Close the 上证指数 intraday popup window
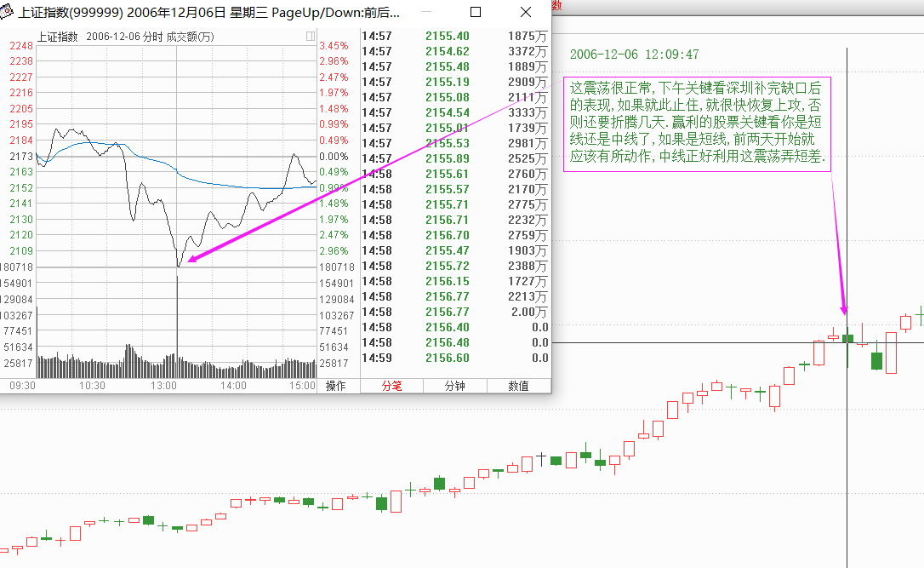This screenshot has width=924, height=568. (x=526, y=13)
